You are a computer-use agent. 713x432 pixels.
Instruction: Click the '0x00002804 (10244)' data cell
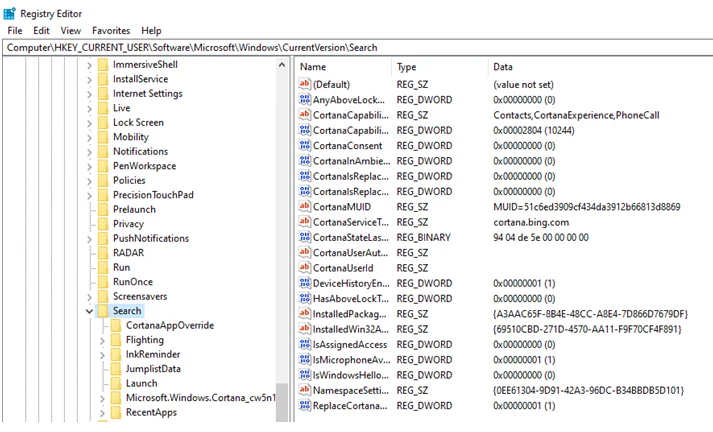click(533, 131)
